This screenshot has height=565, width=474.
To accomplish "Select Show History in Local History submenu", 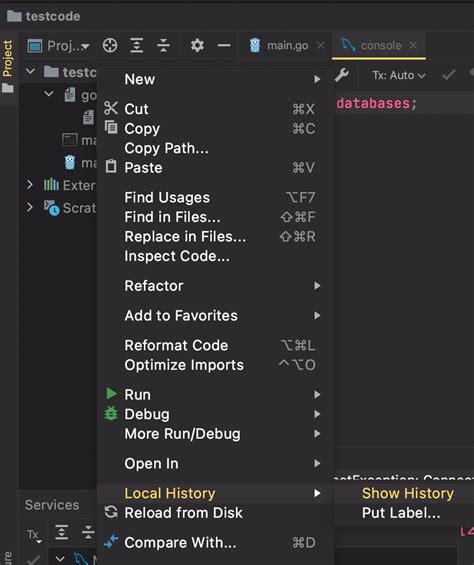I will [408, 493].
